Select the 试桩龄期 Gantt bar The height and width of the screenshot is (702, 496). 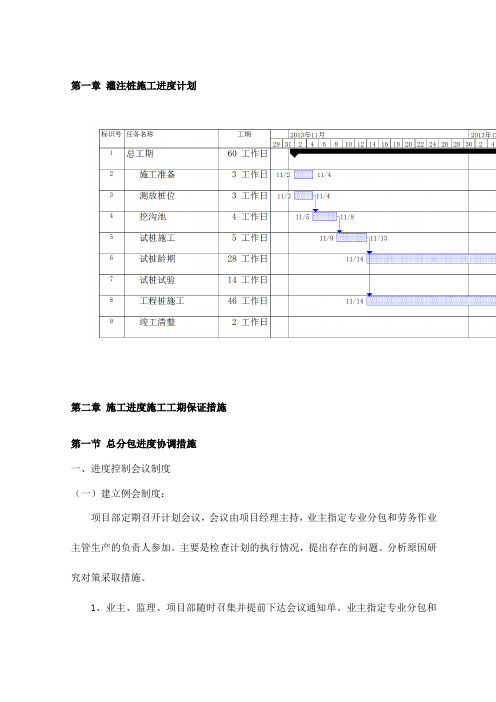pos(431,259)
